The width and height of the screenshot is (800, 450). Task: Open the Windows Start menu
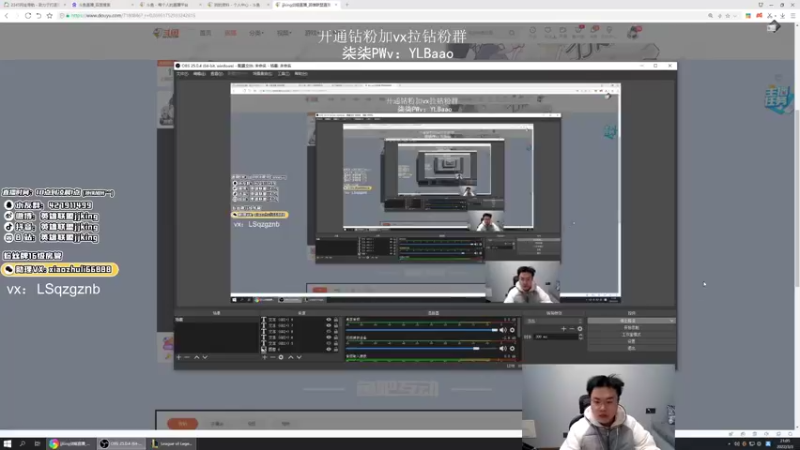click(7, 444)
